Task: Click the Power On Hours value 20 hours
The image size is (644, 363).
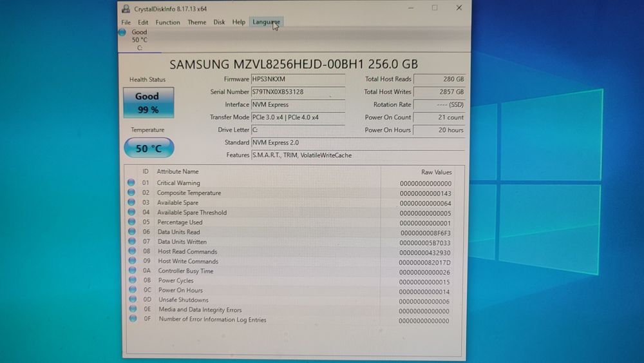Action: tap(439, 130)
